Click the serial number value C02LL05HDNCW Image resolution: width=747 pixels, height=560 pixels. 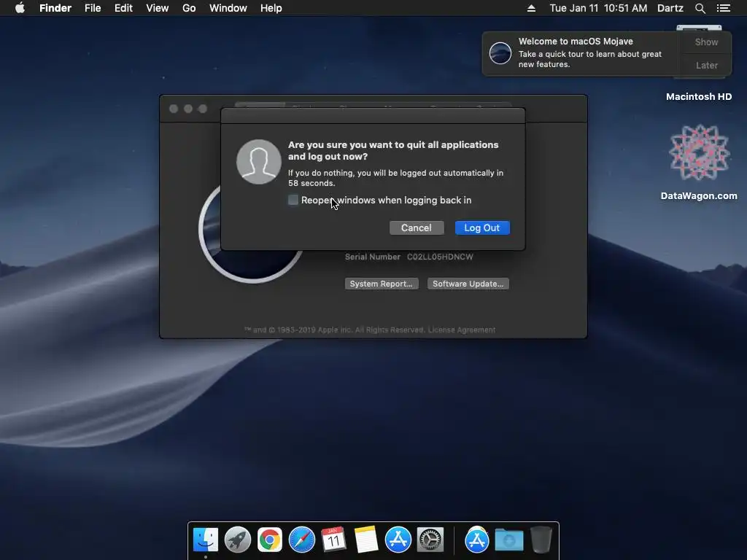(x=440, y=257)
